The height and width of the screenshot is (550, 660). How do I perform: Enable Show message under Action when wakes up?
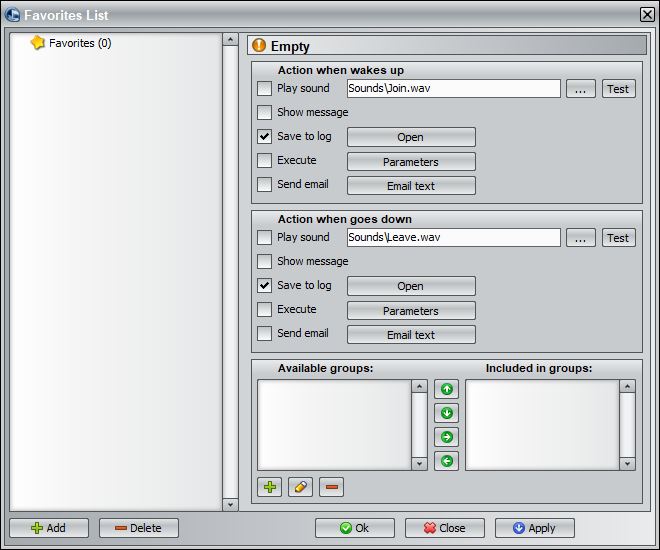coord(264,112)
